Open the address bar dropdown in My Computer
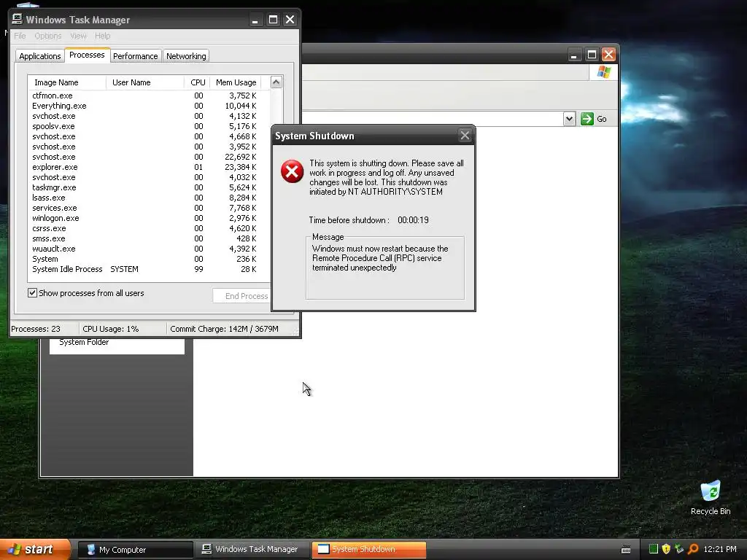 click(569, 119)
